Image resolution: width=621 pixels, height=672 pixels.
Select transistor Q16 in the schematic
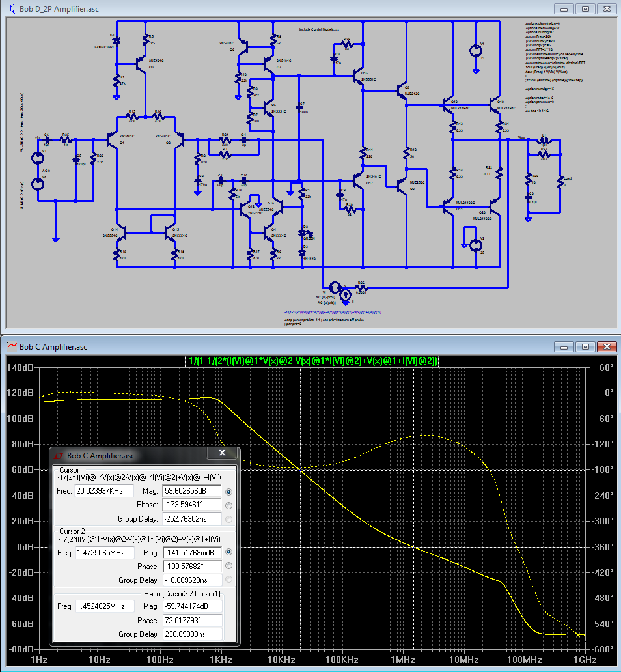tap(358, 76)
